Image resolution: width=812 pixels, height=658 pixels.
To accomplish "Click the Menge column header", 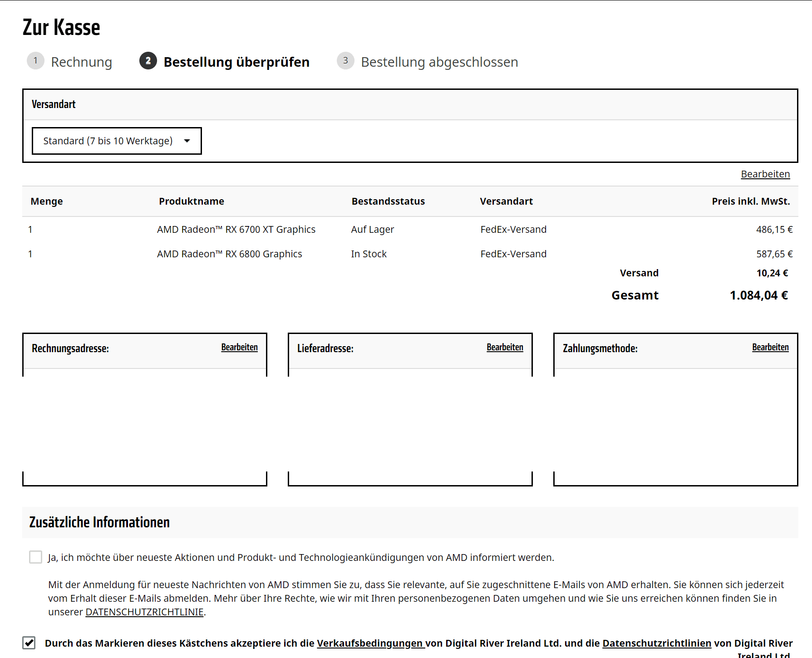I will pos(47,201).
